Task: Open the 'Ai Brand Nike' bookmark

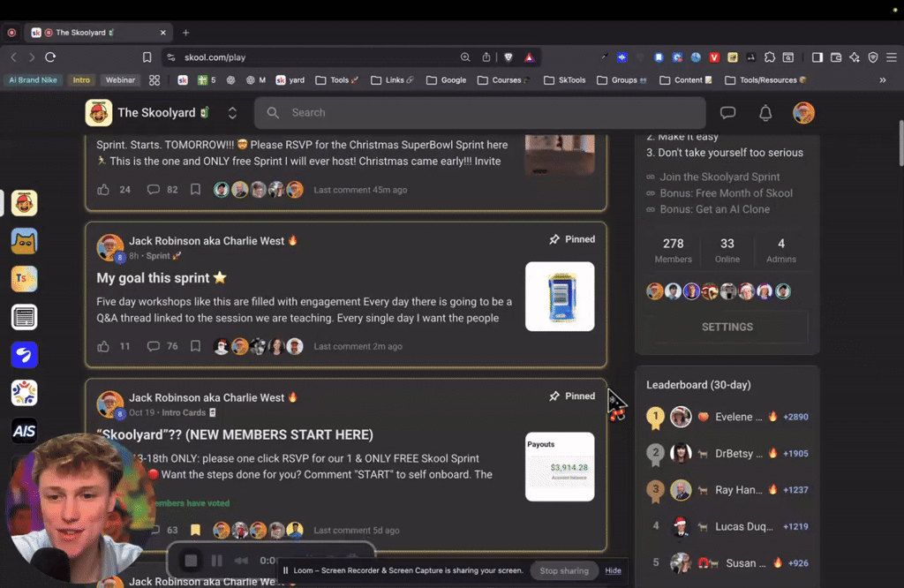Action: (33, 80)
